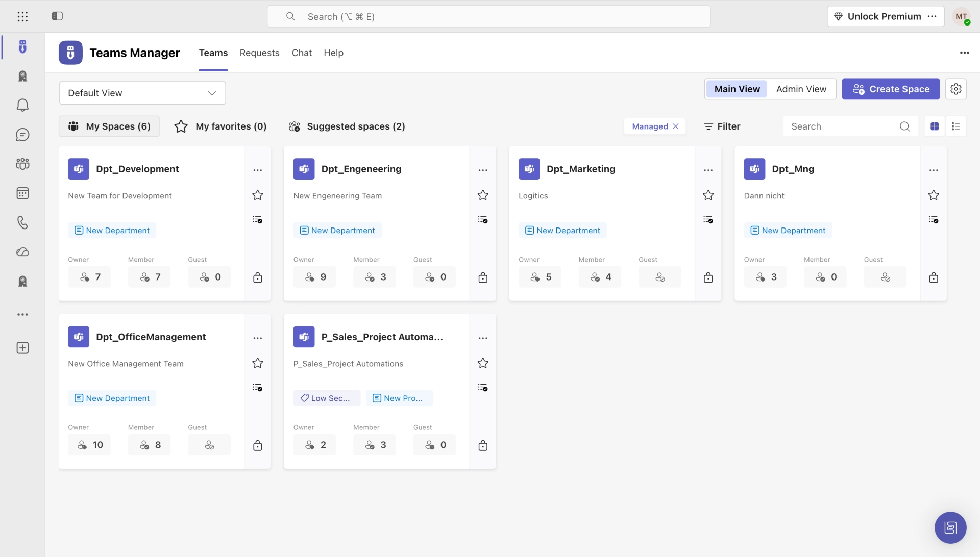The image size is (980, 557).
Task: Select Main View mode
Action: coord(737,89)
